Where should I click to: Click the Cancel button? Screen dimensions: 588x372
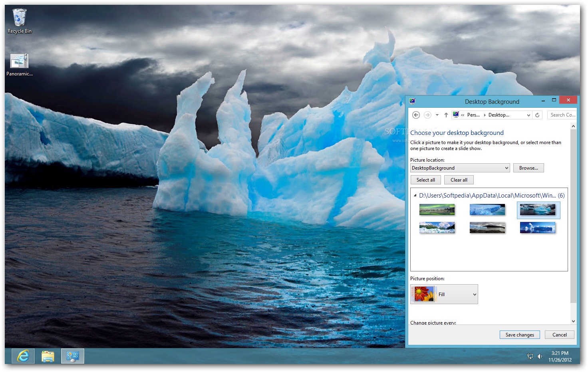(x=559, y=335)
